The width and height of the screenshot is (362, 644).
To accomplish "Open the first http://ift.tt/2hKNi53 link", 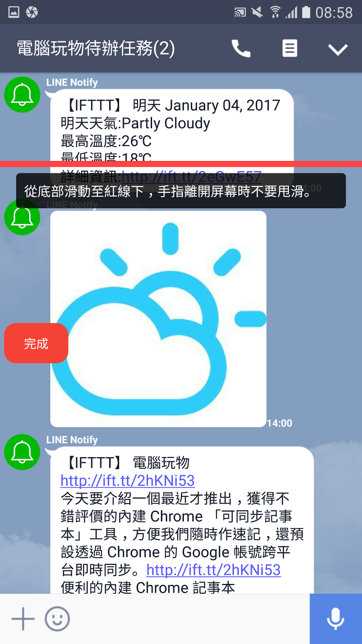I will coord(128,481).
